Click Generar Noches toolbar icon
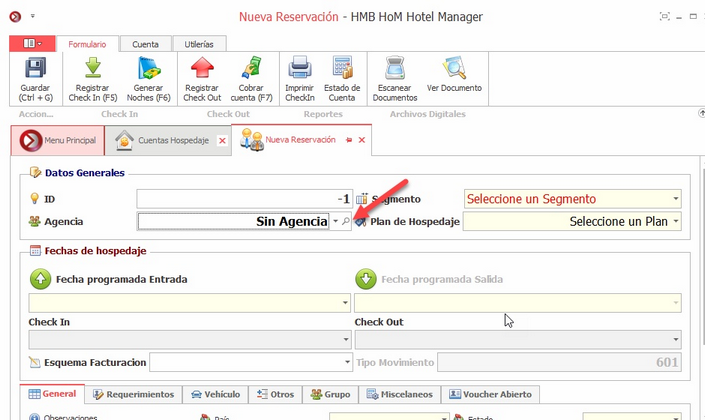 tap(147, 69)
